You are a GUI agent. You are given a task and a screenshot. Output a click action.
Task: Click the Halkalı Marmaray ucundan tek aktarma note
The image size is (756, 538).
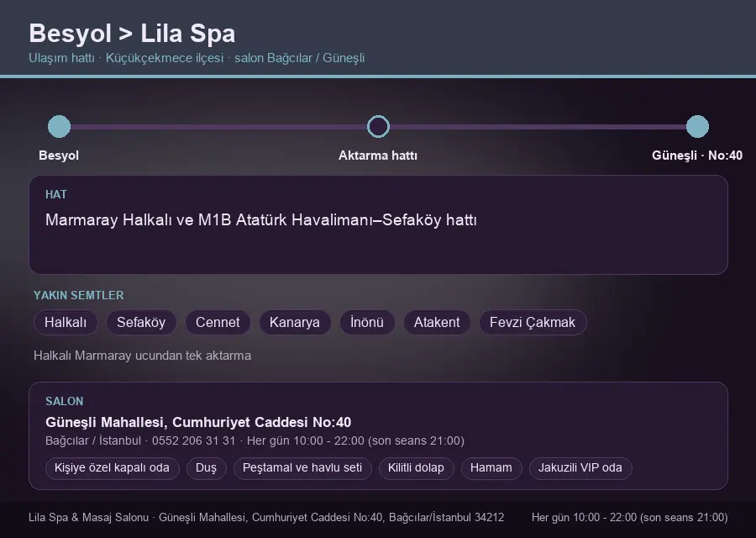142,356
